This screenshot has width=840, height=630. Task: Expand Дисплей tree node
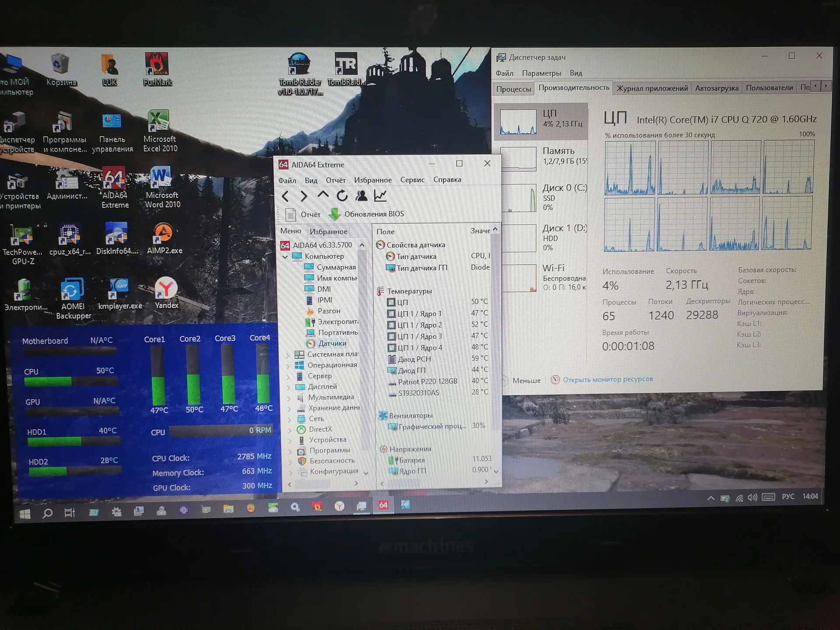tap(289, 387)
